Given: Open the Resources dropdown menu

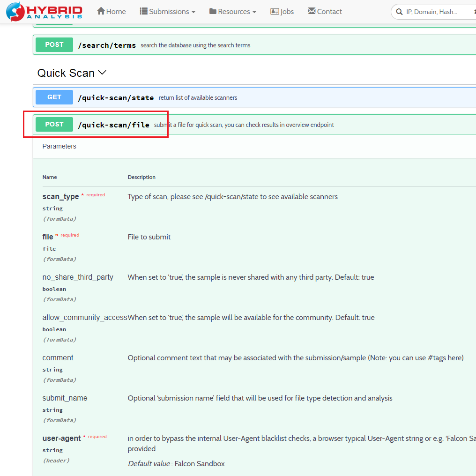Looking at the screenshot, I should 233,12.
